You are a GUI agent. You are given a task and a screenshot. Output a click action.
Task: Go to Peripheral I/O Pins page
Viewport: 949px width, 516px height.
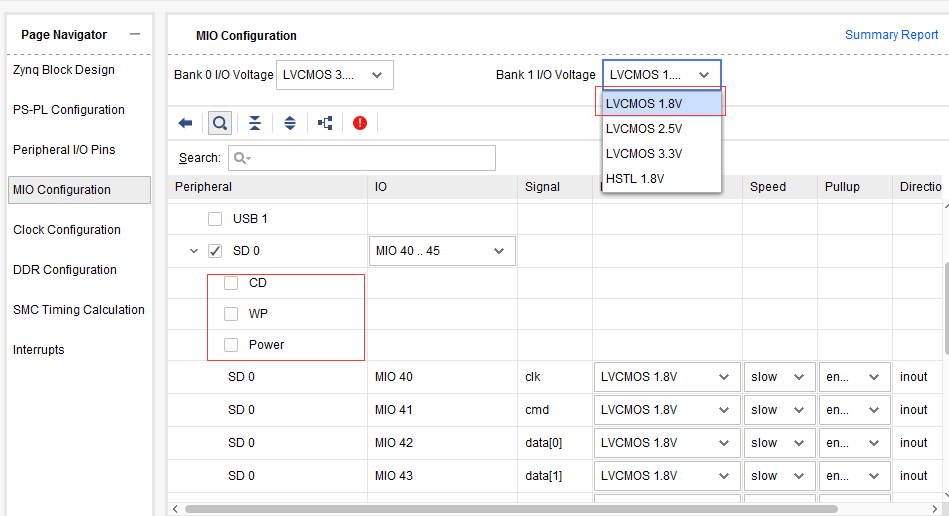(x=64, y=149)
